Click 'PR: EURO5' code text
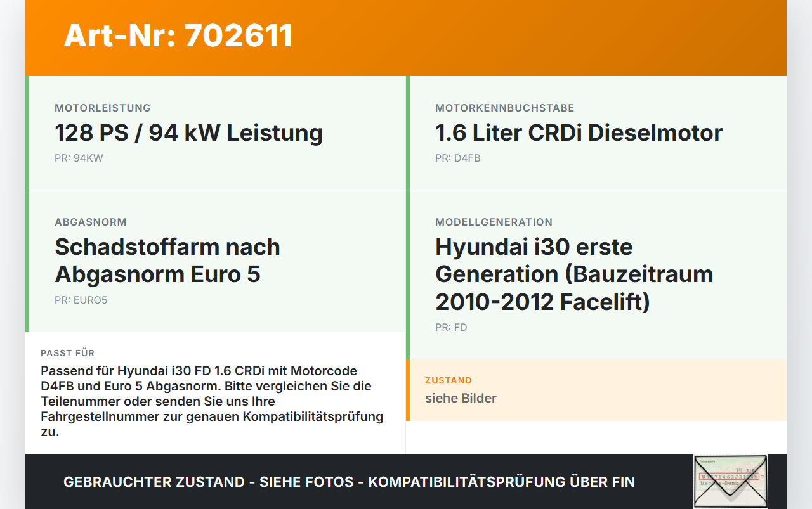Viewport: 812px width, 509px height. [x=81, y=300]
